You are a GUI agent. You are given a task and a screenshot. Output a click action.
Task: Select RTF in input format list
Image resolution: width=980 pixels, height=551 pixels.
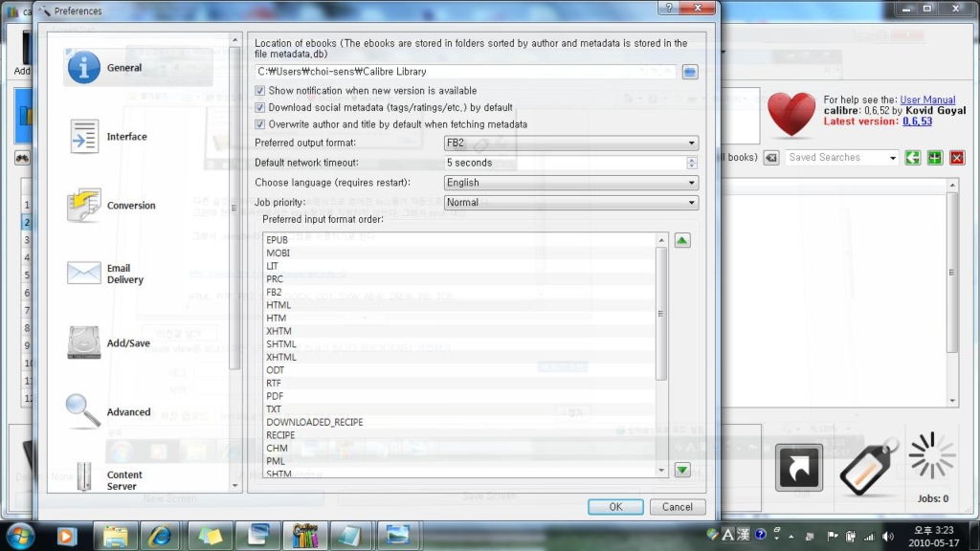(460, 383)
